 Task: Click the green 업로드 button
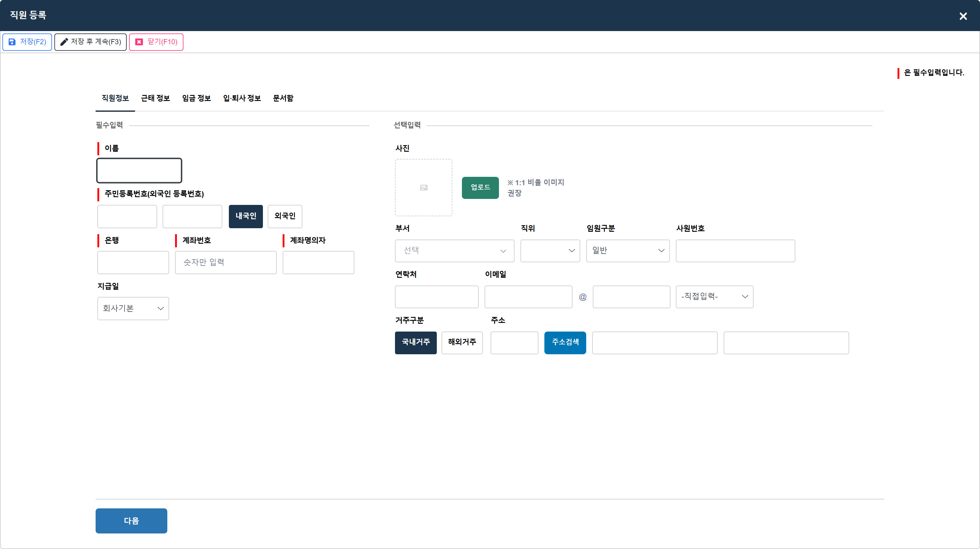pos(480,188)
